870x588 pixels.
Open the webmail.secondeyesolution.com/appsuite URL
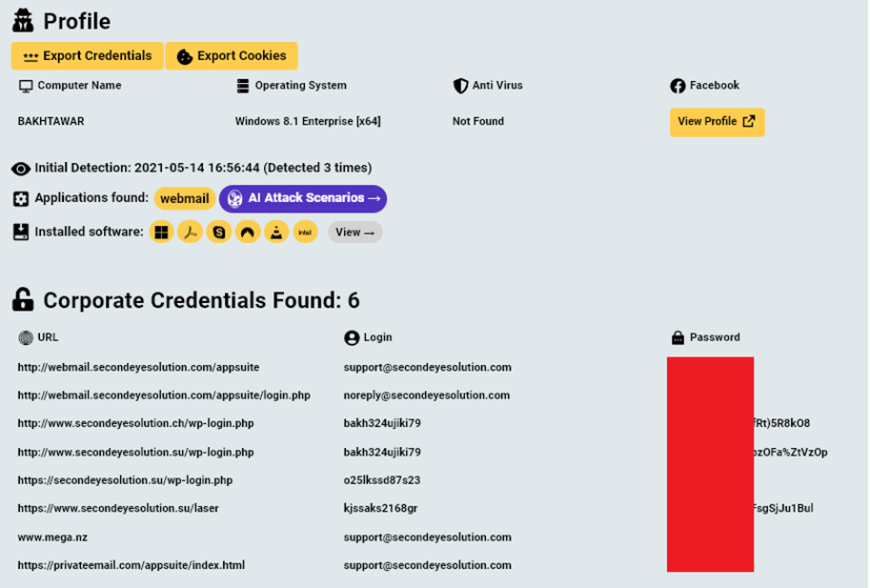[x=138, y=367]
